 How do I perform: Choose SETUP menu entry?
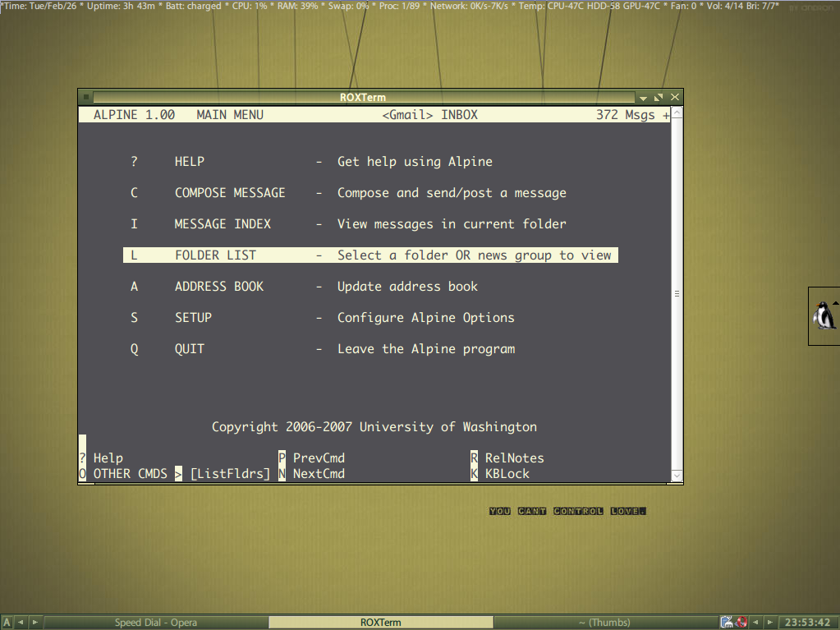[x=194, y=318]
